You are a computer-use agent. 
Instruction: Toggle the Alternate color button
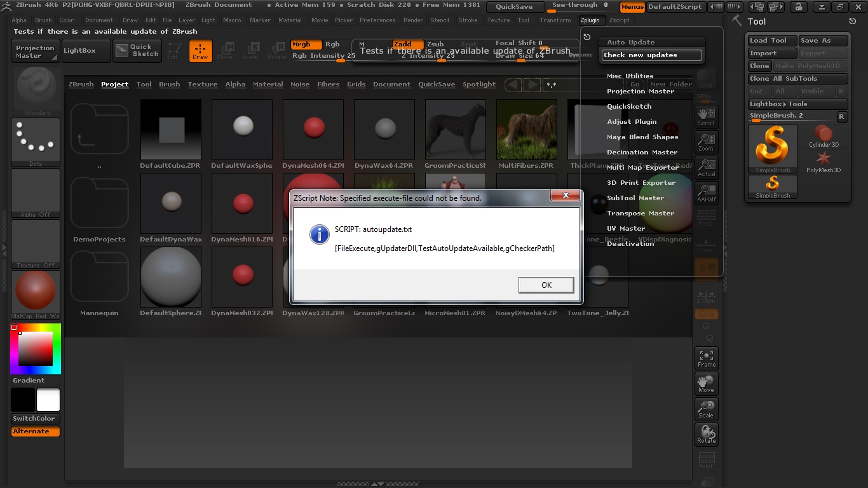point(36,431)
